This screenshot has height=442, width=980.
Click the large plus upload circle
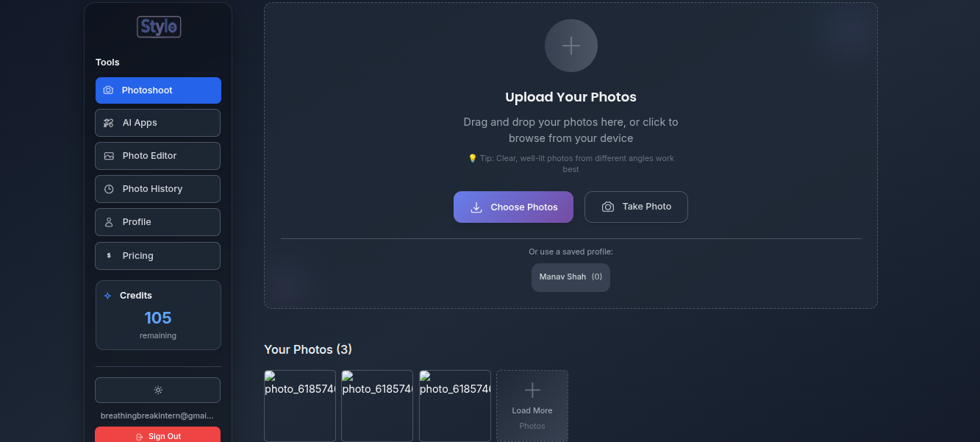571,46
